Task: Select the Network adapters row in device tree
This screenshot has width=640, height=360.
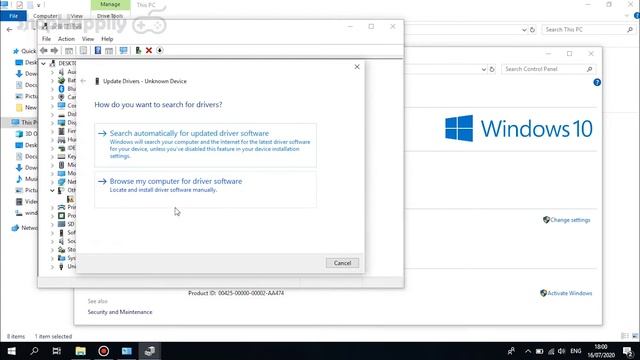Action: coord(66,182)
